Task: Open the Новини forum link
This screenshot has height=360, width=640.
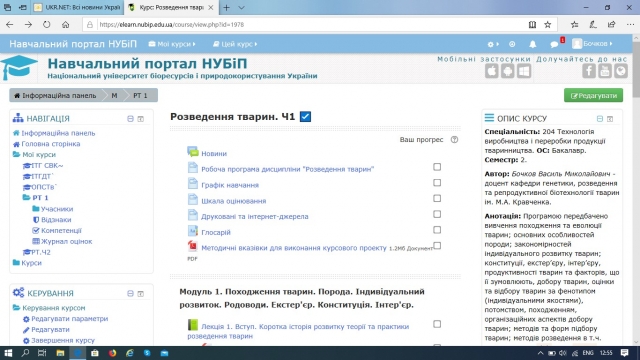Action: (214, 153)
